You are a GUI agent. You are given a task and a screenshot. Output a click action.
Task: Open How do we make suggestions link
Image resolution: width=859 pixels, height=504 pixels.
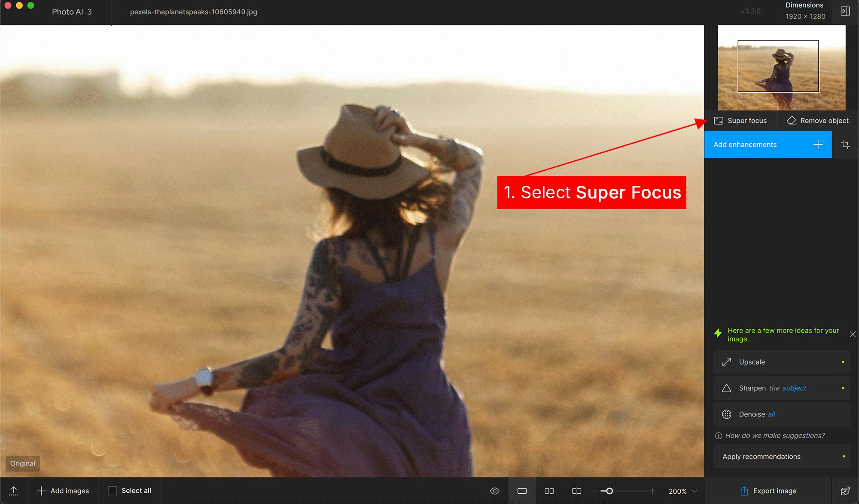774,435
